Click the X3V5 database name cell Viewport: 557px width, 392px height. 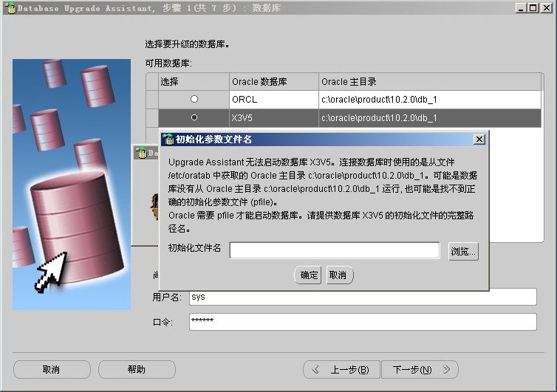tap(274, 118)
